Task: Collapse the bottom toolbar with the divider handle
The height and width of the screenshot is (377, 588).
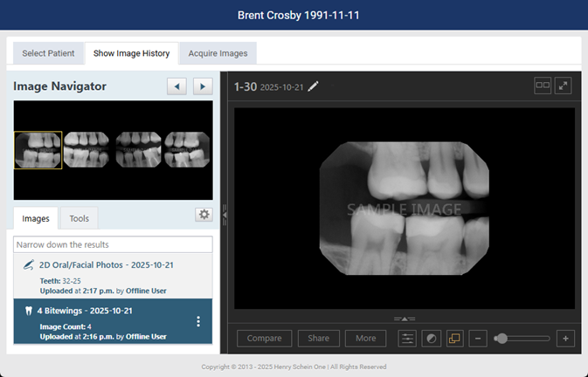Action: 405,319
